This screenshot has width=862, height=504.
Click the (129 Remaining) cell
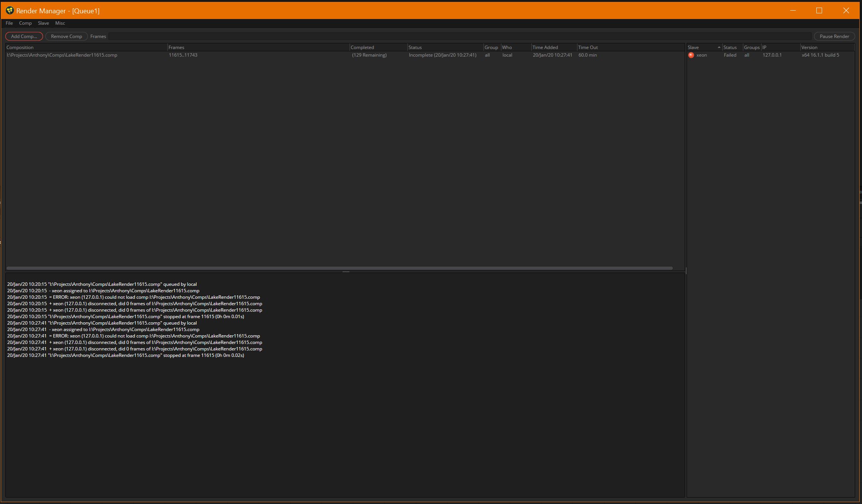tap(369, 55)
